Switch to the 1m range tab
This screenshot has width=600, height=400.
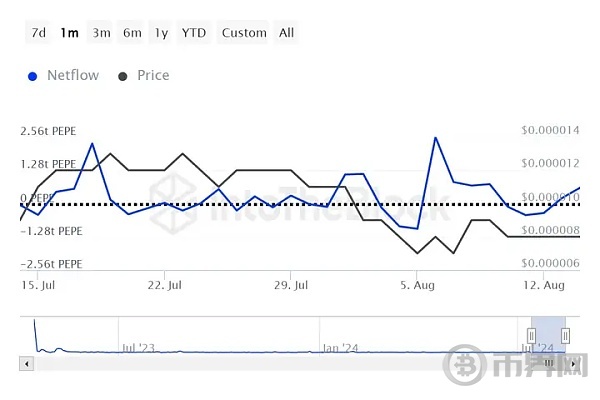click(x=69, y=33)
